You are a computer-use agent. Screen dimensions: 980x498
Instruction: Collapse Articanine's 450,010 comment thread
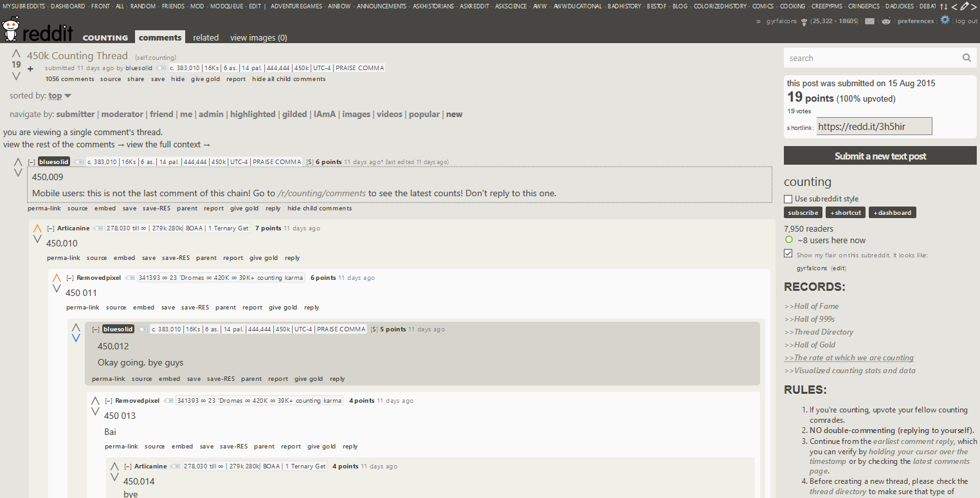coord(51,228)
